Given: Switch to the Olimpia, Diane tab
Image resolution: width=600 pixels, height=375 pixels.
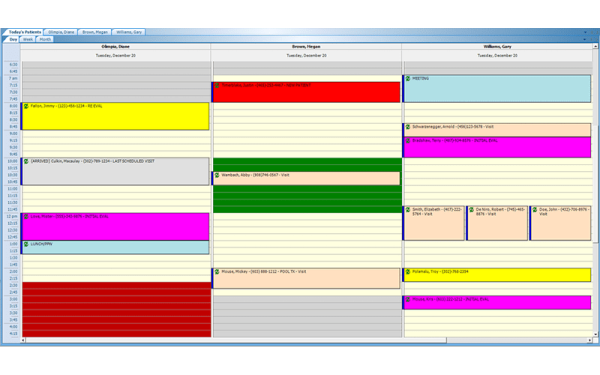Looking at the screenshot, I should click(61, 32).
